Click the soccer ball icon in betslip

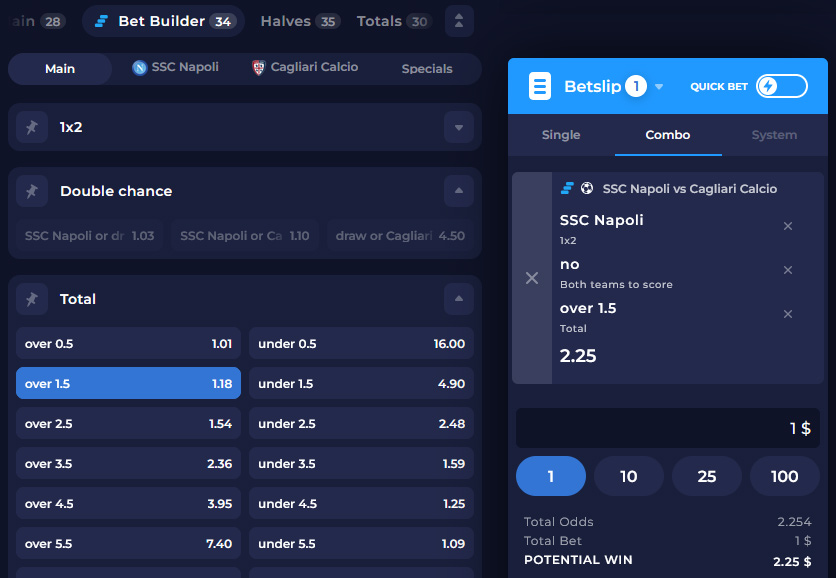click(587, 188)
